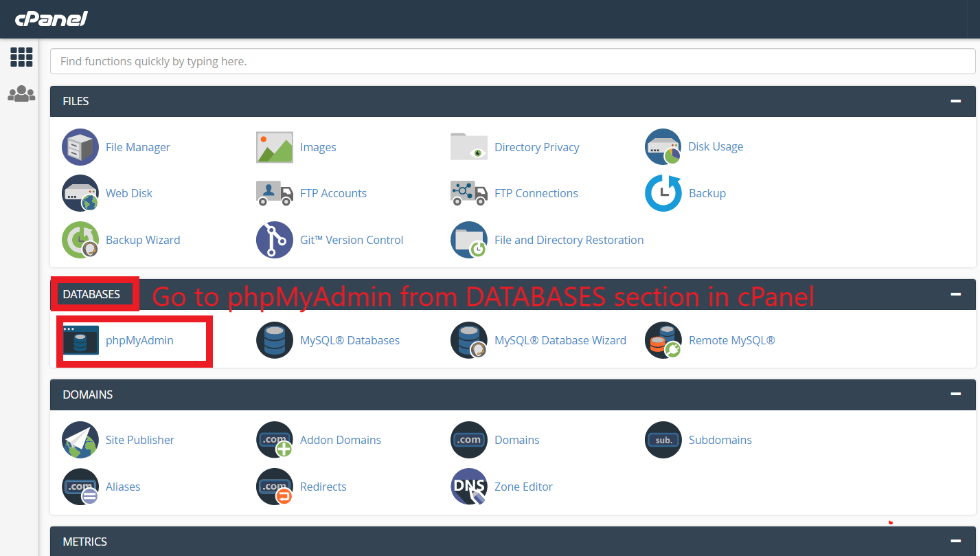The width and height of the screenshot is (980, 556).
Task: Open the Backup Wizard link
Action: click(x=143, y=240)
